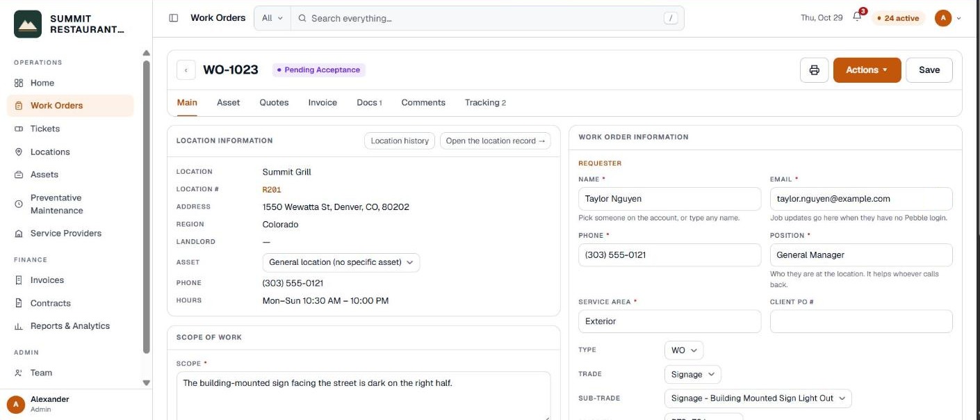Viewport: 980px width, 420px height.
Task: Go back using the arrow beside WO-1023
Action: 186,70
